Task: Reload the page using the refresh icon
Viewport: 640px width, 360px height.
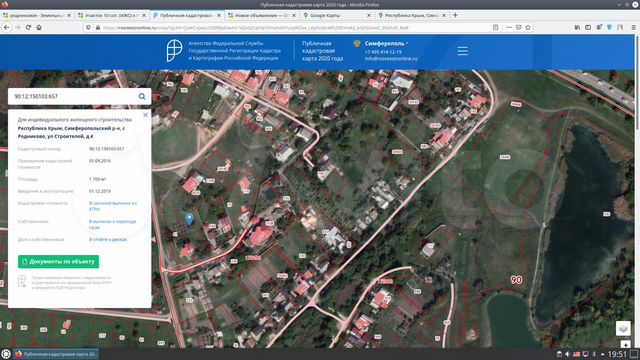Action: click(x=28, y=27)
